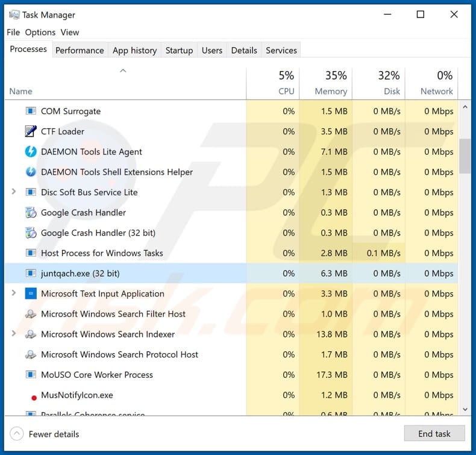Image resolution: width=476 pixels, height=455 pixels.
Task: Click the 7.1 MB memory value
Action: (334, 152)
